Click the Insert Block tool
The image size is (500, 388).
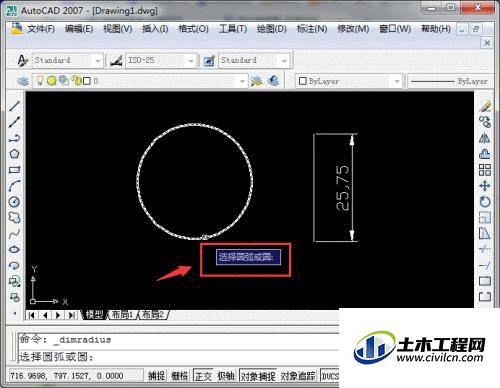coord(14,281)
